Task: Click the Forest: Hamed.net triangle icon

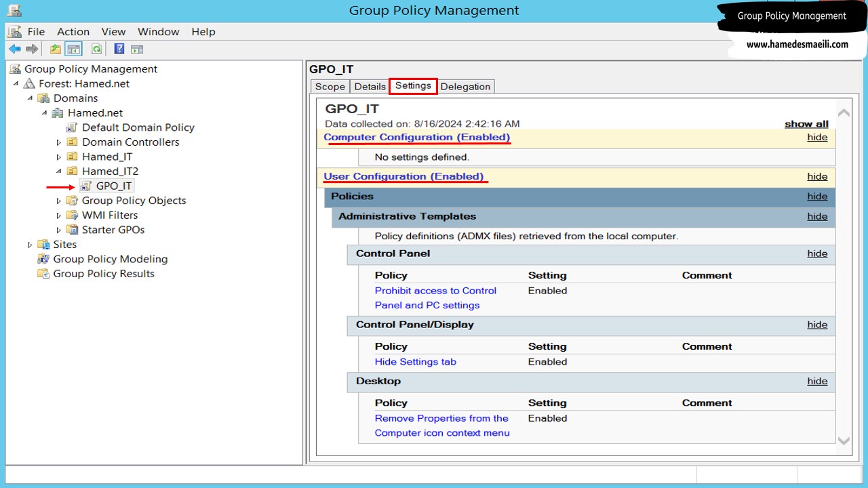Action: (x=29, y=83)
